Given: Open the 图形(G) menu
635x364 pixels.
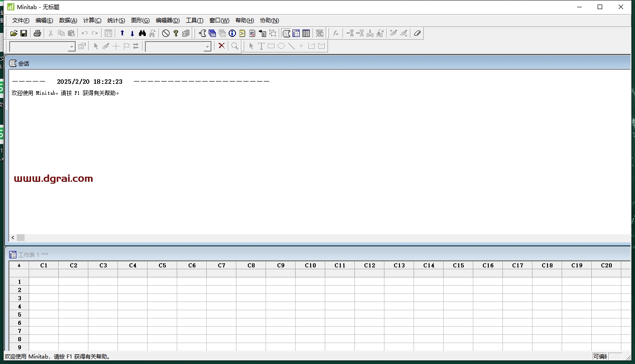Looking at the screenshot, I should point(140,21).
